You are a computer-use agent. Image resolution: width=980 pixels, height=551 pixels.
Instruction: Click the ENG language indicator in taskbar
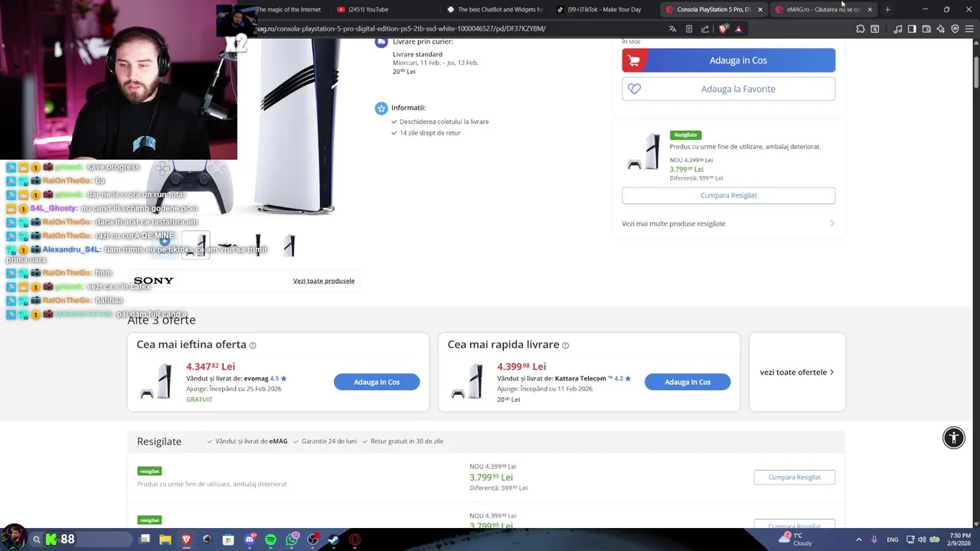coord(892,540)
